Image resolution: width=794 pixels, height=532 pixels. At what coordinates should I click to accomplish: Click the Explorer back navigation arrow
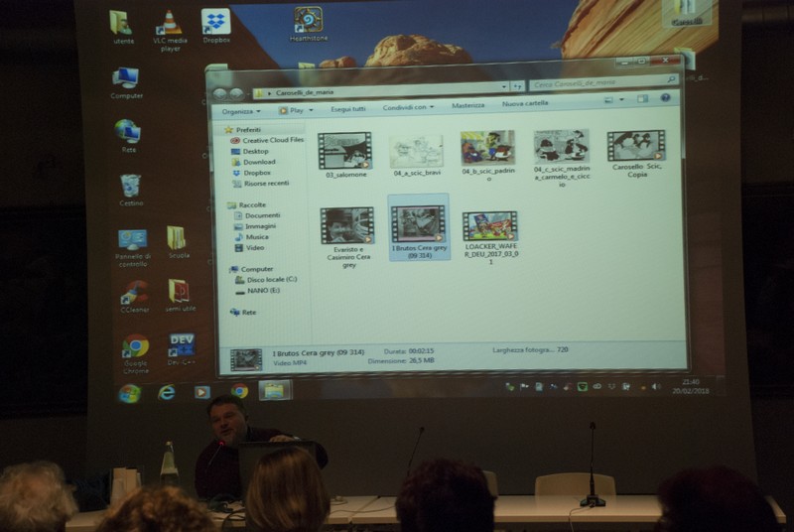tap(219, 93)
